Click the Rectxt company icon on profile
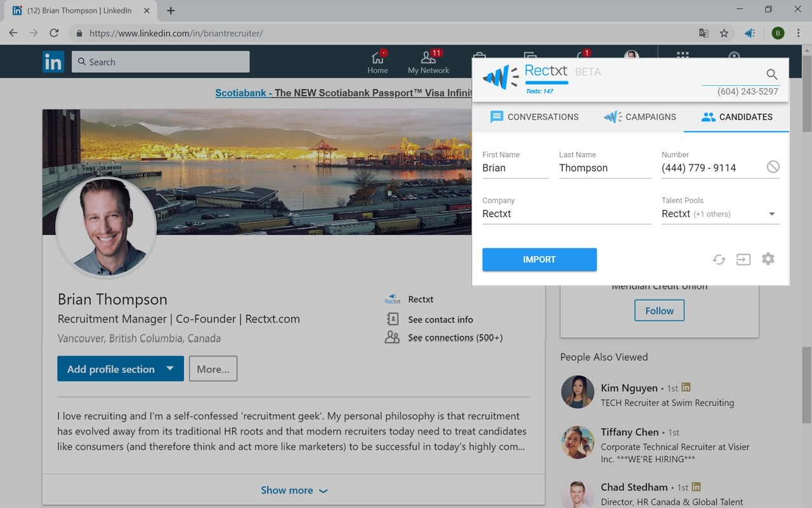This screenshot has height=508, width=812. [393, 299]
